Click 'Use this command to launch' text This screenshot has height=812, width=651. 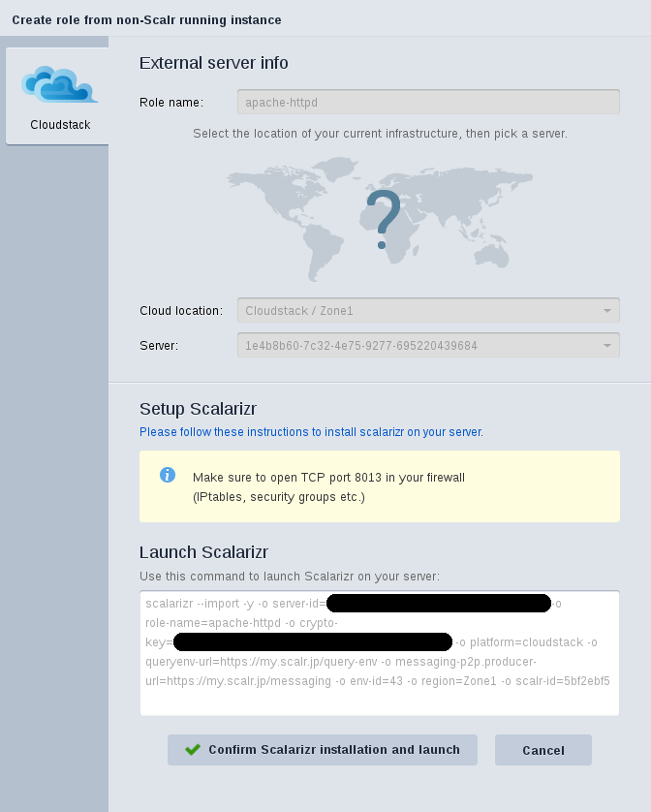pos(290,577)
